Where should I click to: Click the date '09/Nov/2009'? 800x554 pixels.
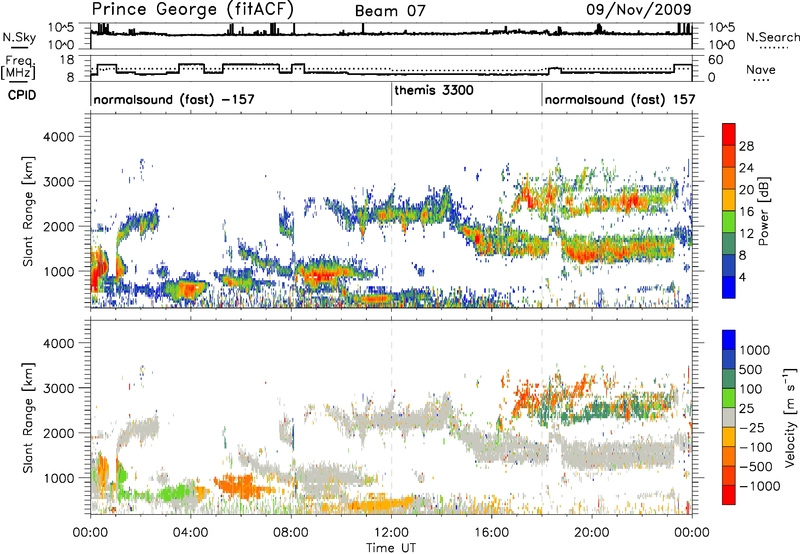(x=638, y=9)
